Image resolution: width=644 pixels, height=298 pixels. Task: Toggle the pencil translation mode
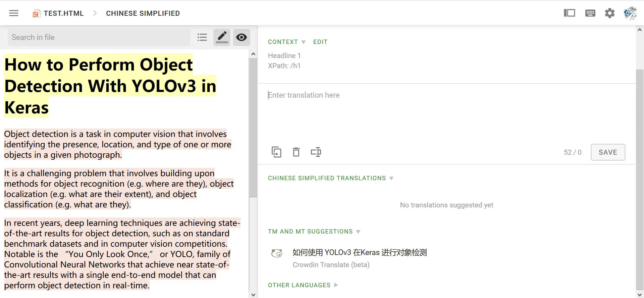[222, 37]
